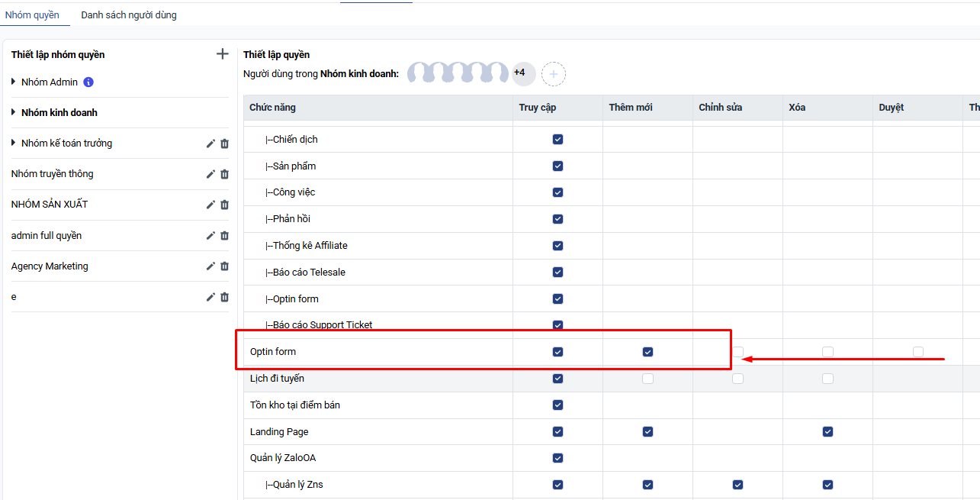
Task: Delete the Agency Marketing group
Action: pos(224,266)
